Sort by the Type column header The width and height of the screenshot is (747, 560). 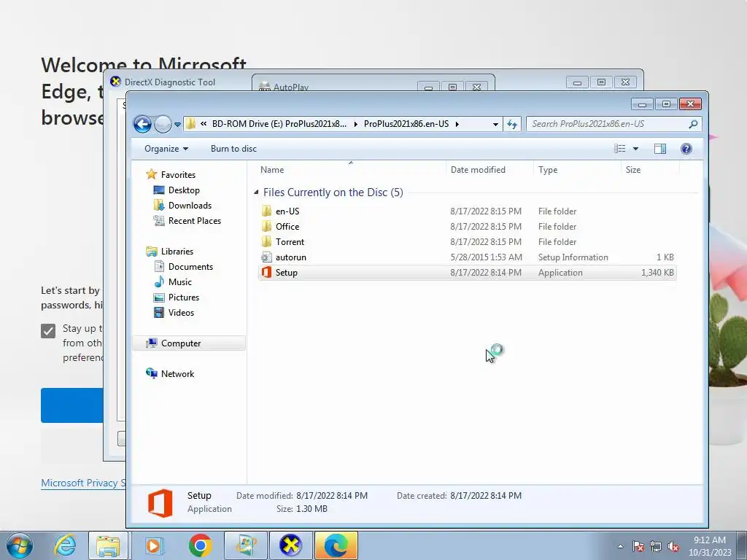point(547,169)
